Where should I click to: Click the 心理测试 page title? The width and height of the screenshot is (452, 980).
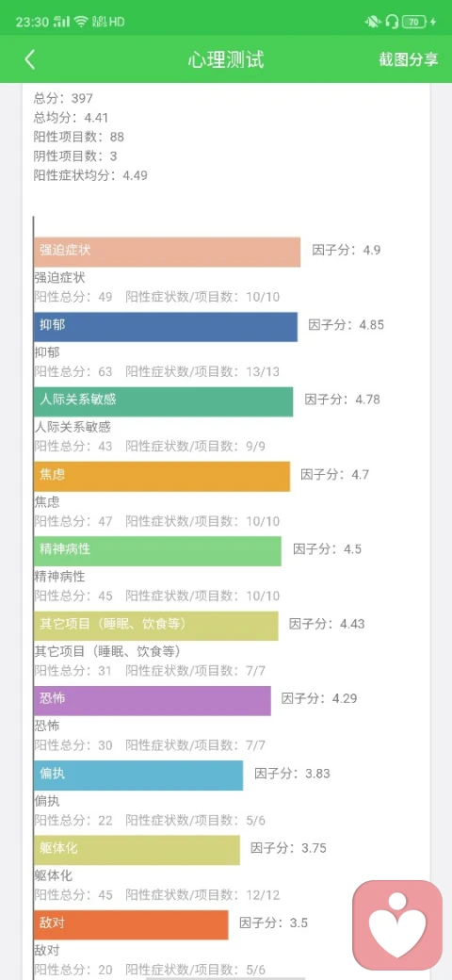226,59
